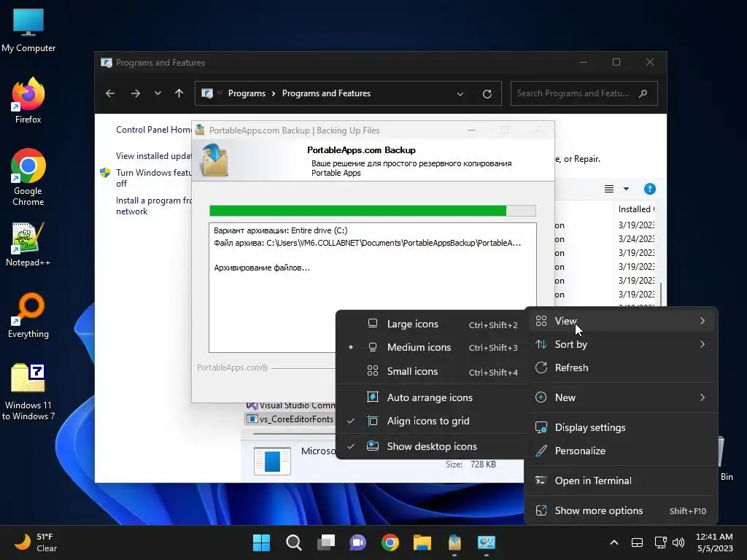Open recent locations dropdown near navigation arrows
Image resolution: width=747 pixels, height=560 pixels.
(158, 93)
